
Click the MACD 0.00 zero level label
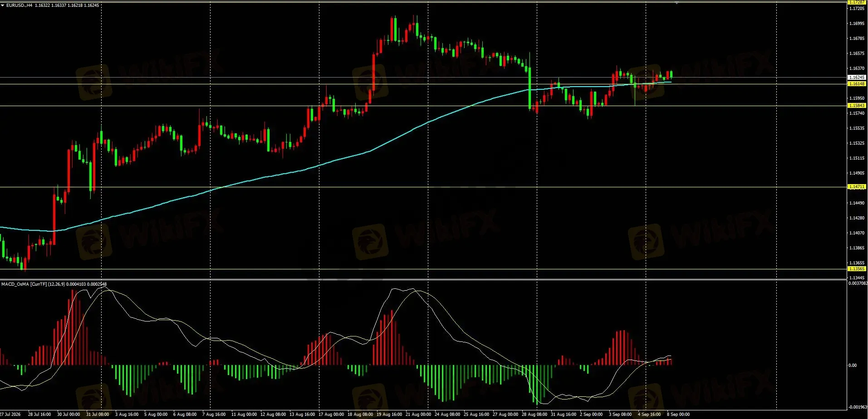(853, 365)
